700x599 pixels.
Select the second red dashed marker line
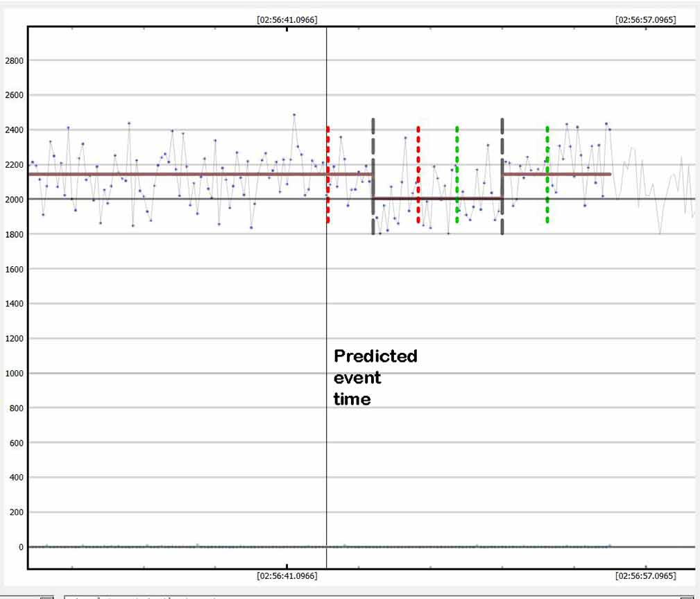[418, 175]
